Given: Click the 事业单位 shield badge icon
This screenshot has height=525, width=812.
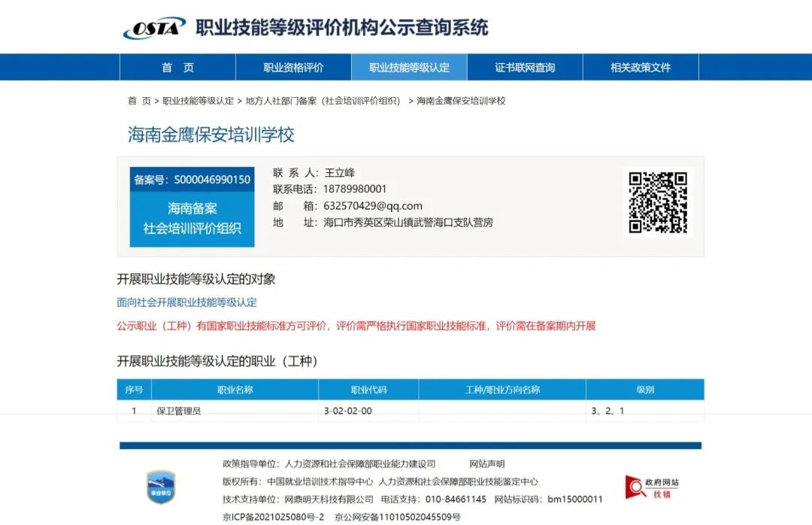Looking at the screenshot, I should click(161, 487).
